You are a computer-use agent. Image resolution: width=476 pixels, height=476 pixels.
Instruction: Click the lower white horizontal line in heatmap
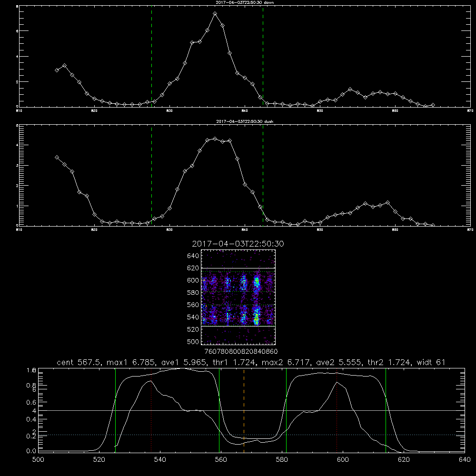238,326
